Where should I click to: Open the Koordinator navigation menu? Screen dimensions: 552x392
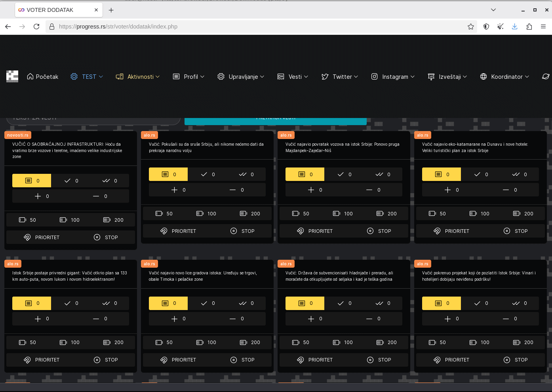504,77
